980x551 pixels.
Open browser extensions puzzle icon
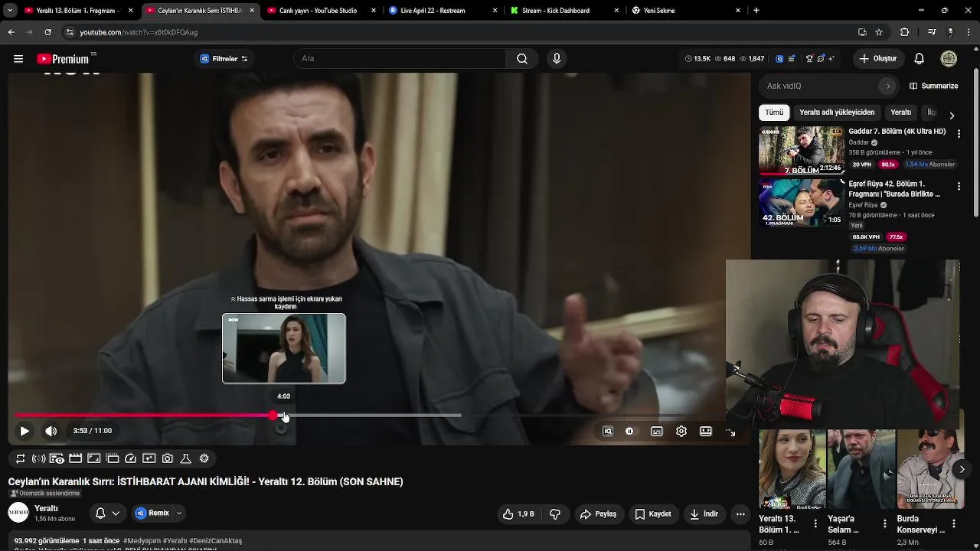tap(905, 32)
